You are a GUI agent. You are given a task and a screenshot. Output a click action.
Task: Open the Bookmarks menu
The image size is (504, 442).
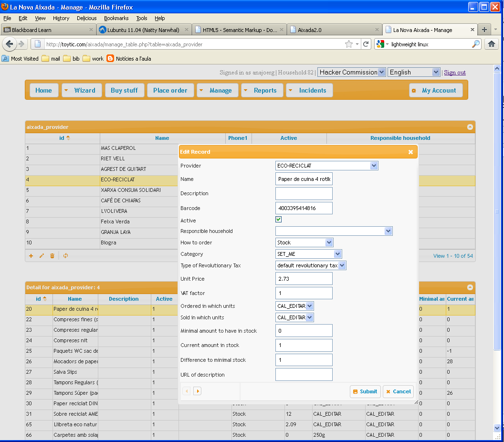click(x=116, y=18)
